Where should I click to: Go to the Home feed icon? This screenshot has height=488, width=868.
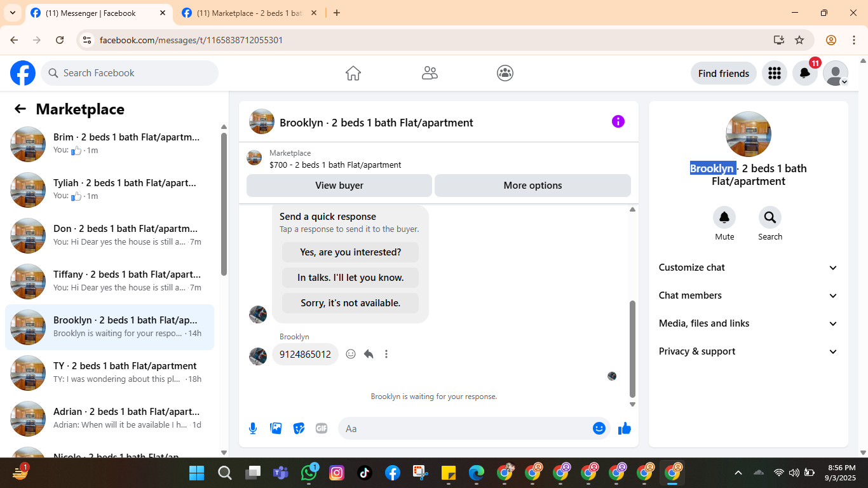(x=353, y=73)
